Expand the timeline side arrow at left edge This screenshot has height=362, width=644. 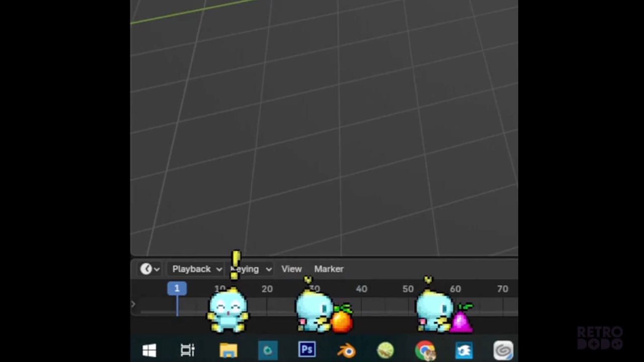click(x=133, y=304)
